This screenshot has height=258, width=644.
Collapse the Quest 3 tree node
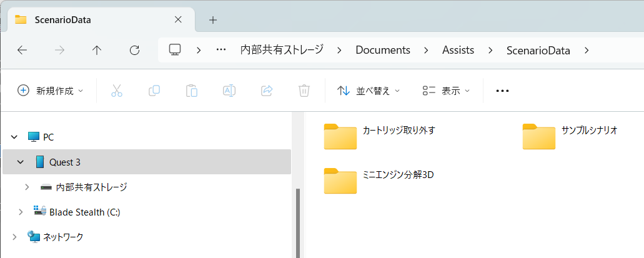[21, 162]
